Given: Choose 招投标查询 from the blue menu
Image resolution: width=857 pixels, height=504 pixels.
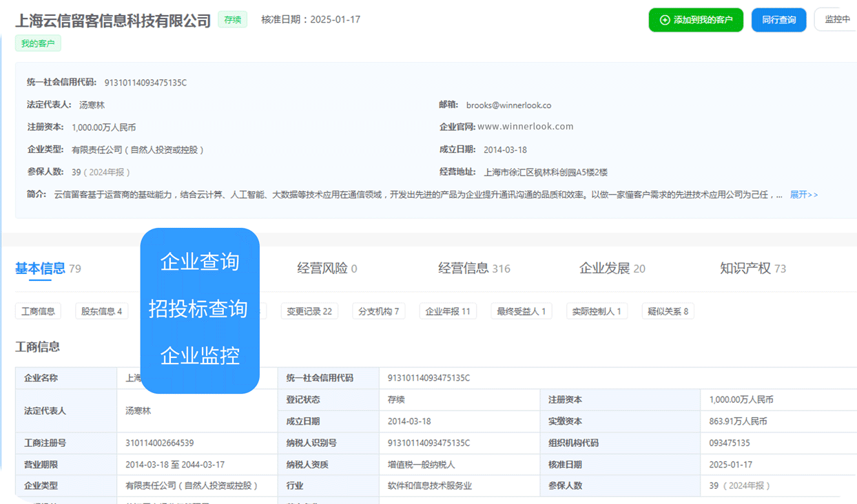Looking at the screenshot, I should 198,309.
